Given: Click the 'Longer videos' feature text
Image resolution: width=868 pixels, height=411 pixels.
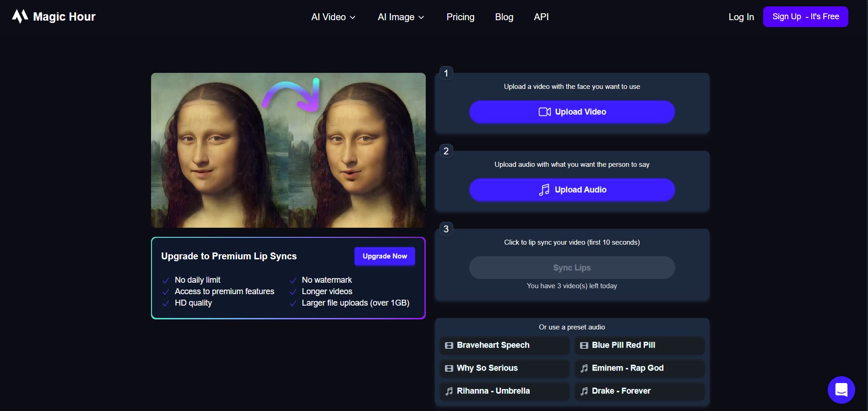Looking at the screenshot, I should [327, 291].
